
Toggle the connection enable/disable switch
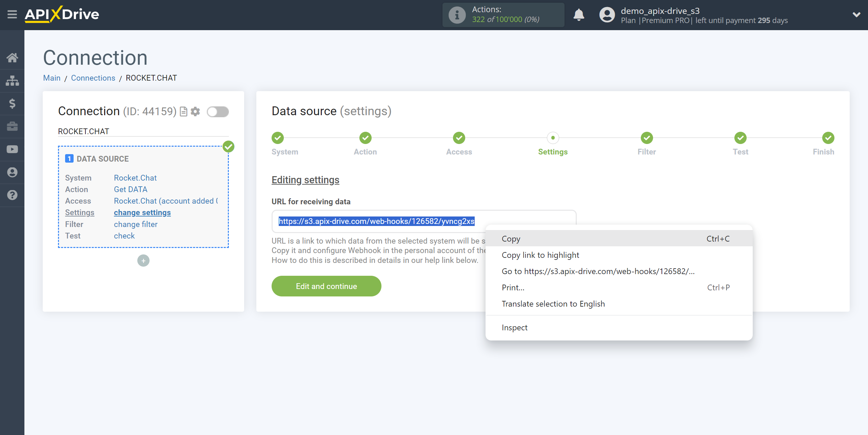(x=217, y=111)
